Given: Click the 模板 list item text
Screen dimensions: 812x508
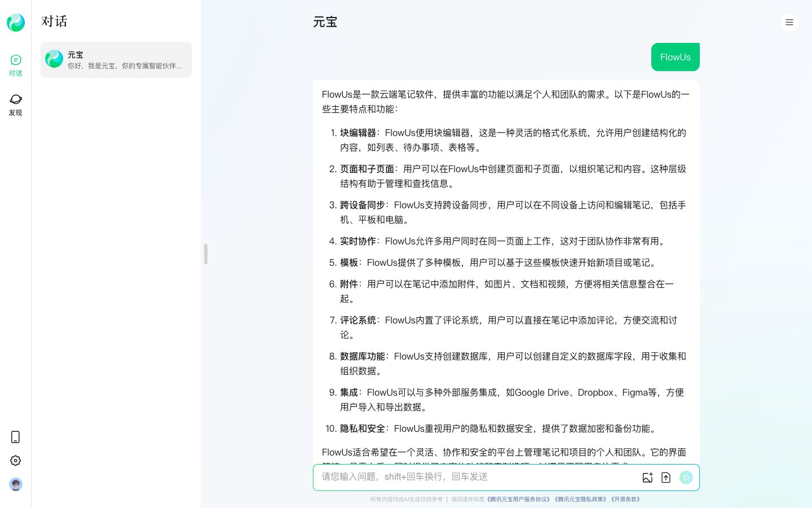Looking at the screenshot, I should click(x=349, y=262).
